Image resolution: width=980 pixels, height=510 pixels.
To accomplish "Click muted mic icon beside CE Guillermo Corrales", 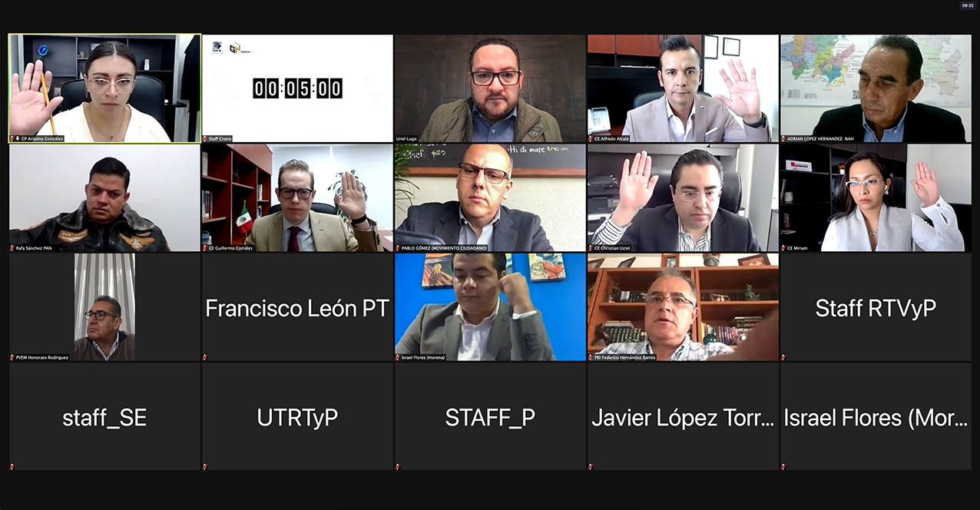I will pyautogui.click(x=205, y=248).
